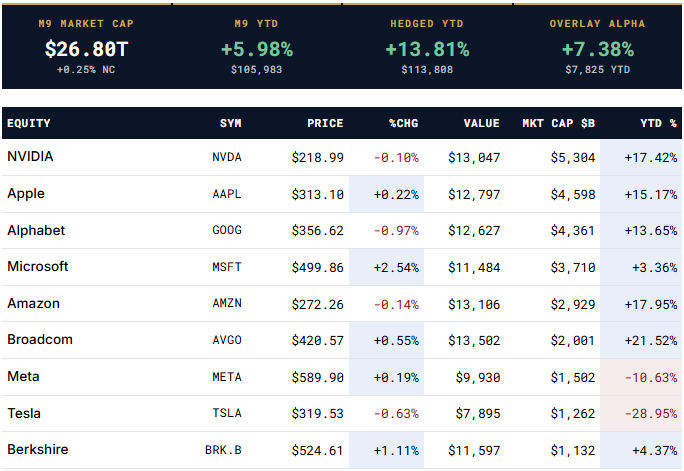Open the HEDGED YTD +13.81% card
Viewport: 684px width, 471px height.
pos(427,47)
